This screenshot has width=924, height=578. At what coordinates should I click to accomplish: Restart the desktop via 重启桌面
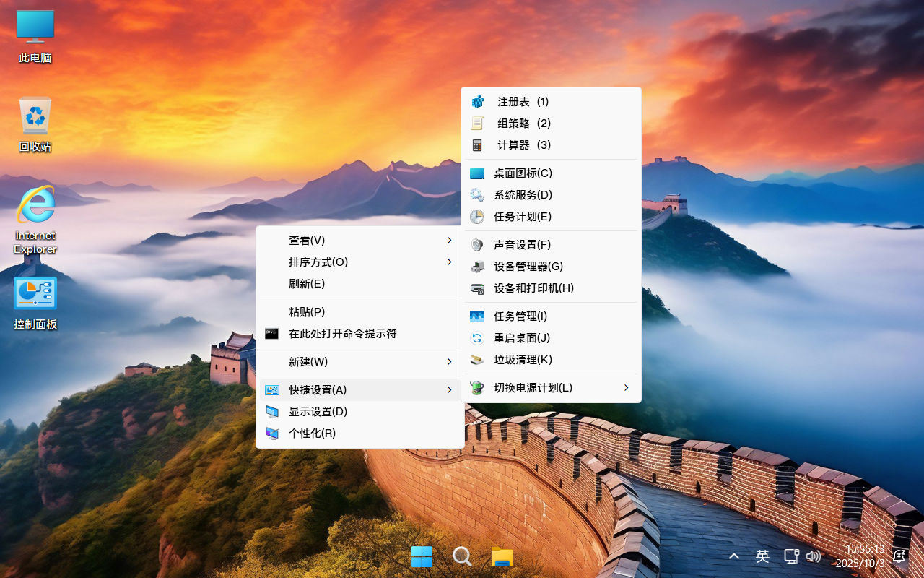click(x=522, y=337)
